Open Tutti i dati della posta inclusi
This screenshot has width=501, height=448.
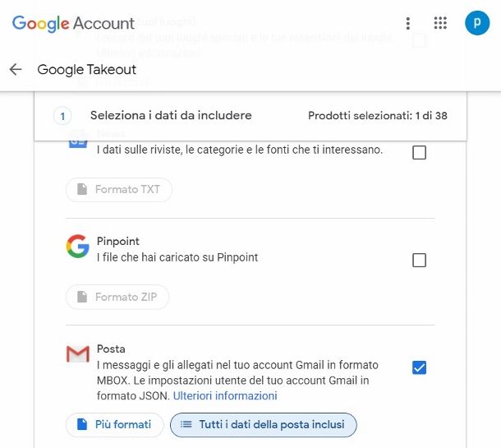[263, 425]
